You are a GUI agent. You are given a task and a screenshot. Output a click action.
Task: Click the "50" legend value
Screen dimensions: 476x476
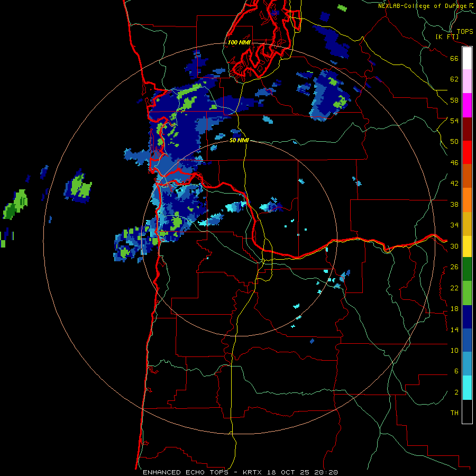(454, 141)
